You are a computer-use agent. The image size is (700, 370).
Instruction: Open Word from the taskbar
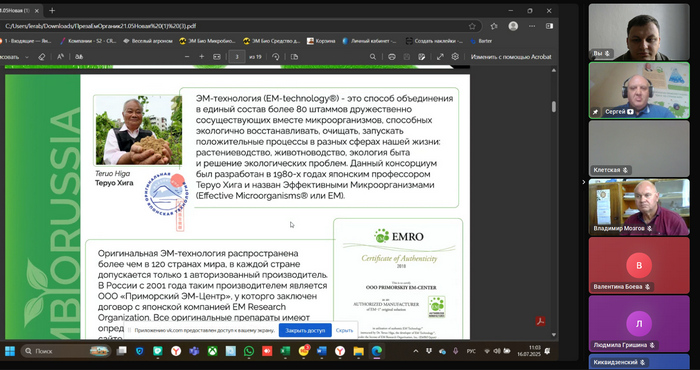tap(322, 351)
